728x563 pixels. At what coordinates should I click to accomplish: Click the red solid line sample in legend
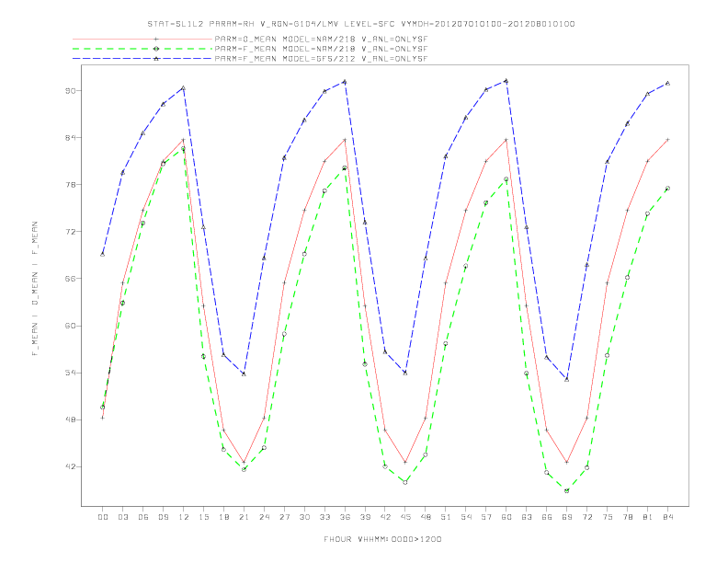142,39
